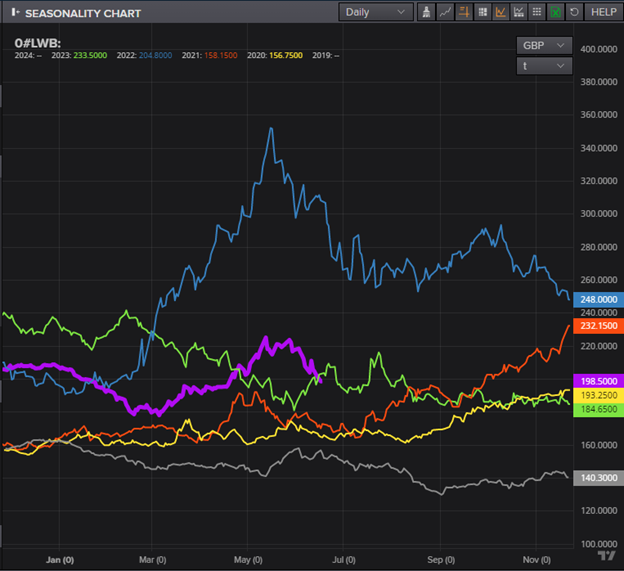Click the HELP button
This screenshot has height=571, width=624.
603,12
